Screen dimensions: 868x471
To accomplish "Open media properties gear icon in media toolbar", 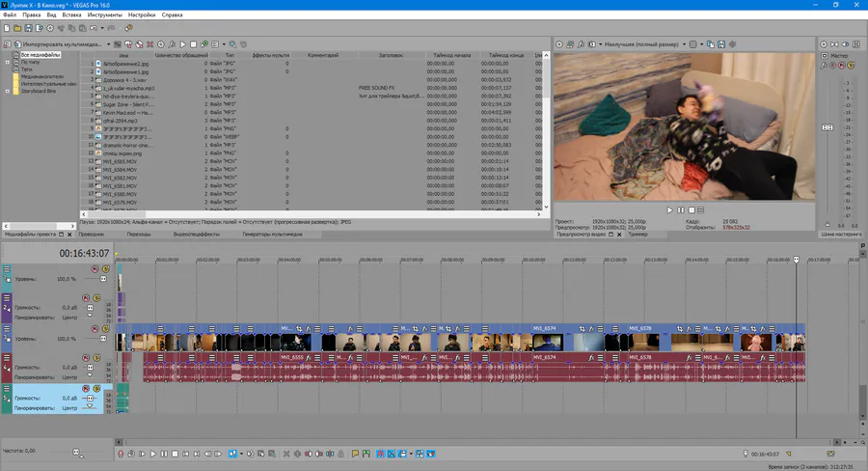I will click(x=161, y=44).
